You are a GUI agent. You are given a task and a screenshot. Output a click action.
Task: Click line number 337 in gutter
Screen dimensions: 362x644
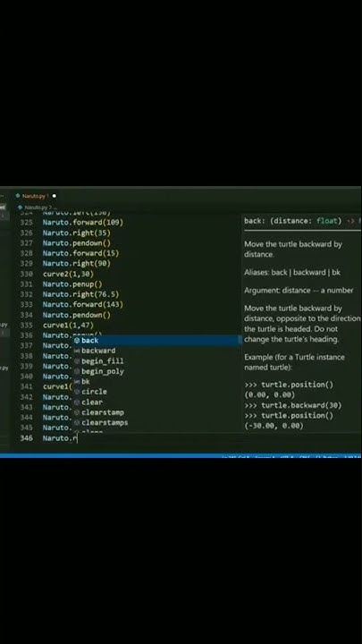(26, 346)
